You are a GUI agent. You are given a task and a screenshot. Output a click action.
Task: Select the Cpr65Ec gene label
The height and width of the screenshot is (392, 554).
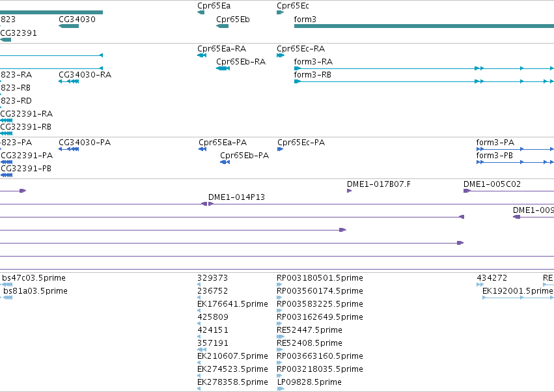[x=292, y=6]
